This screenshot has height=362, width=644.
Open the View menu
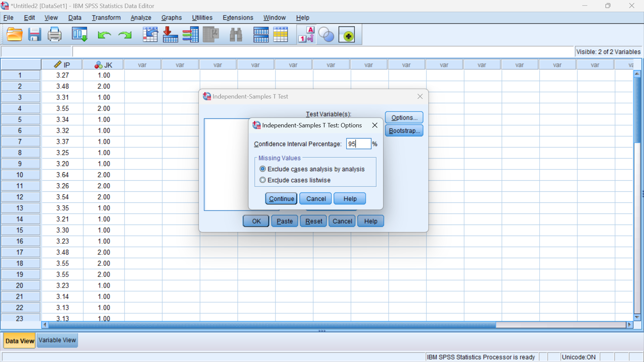51,18
